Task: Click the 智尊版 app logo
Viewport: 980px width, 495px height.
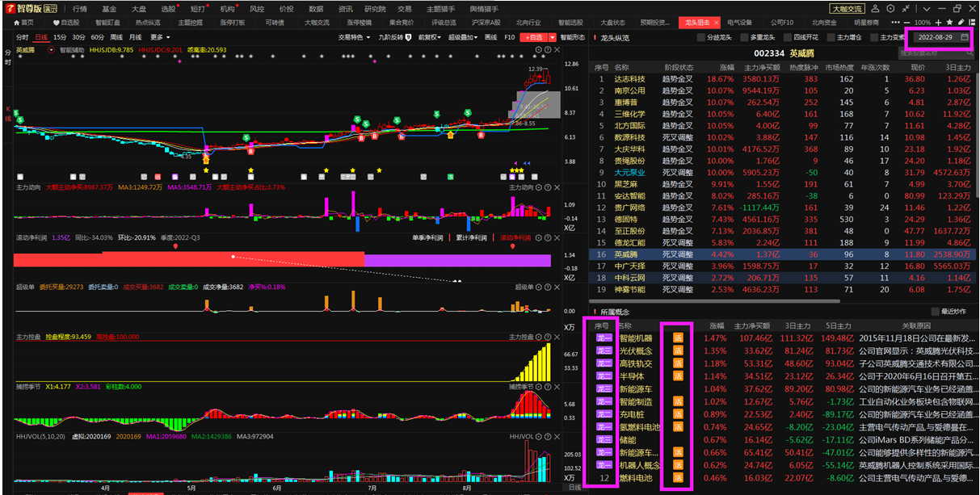Action: (31, 8)
